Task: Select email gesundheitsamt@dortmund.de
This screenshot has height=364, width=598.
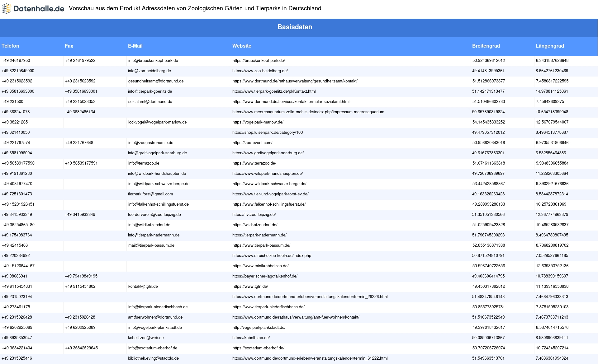Action: [156, 81]
